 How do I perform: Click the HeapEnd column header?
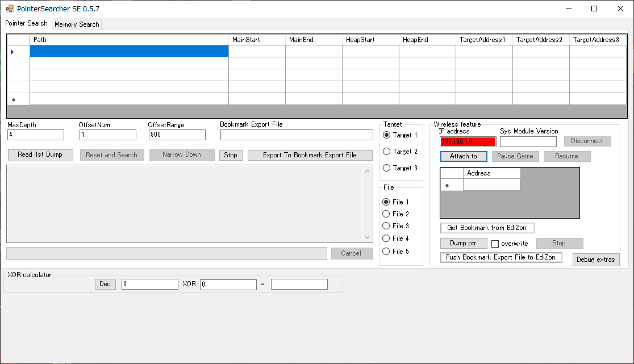(427, 40)
